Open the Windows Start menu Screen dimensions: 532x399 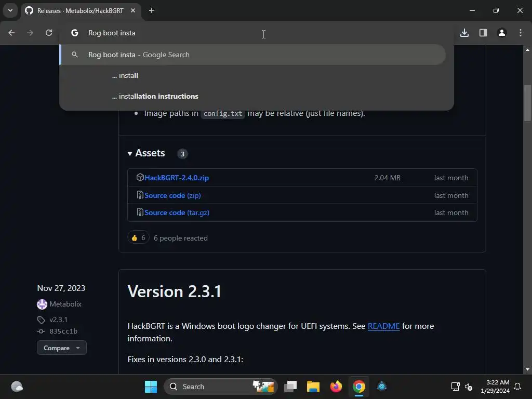pyautogui.click(x=151, y=387)
